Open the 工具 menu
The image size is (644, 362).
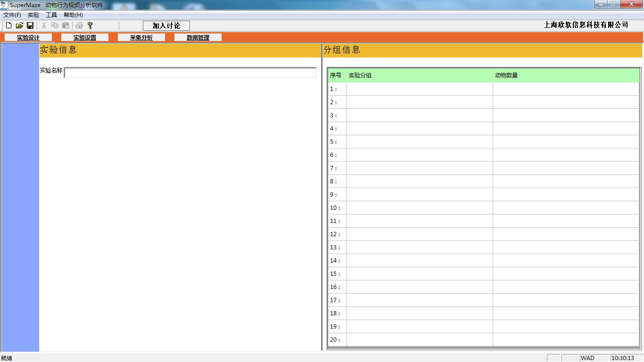[x=51, y=15]
